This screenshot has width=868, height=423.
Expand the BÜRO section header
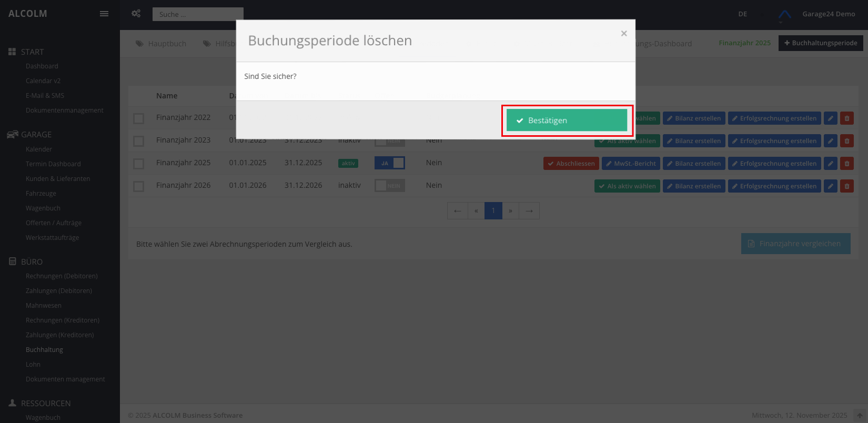pos(26,261)
